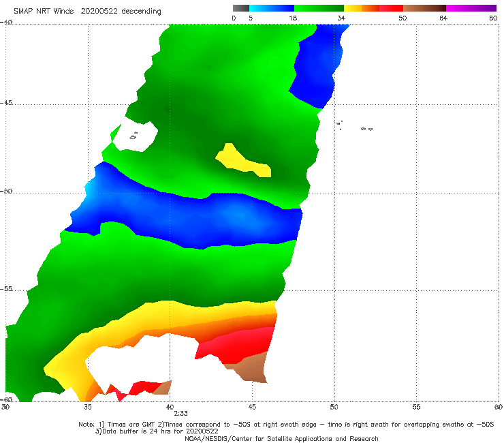504x443 pixels.
Task: Click the note line starting 'Note: 1) Times are GMT'
Action: point(286,425)
